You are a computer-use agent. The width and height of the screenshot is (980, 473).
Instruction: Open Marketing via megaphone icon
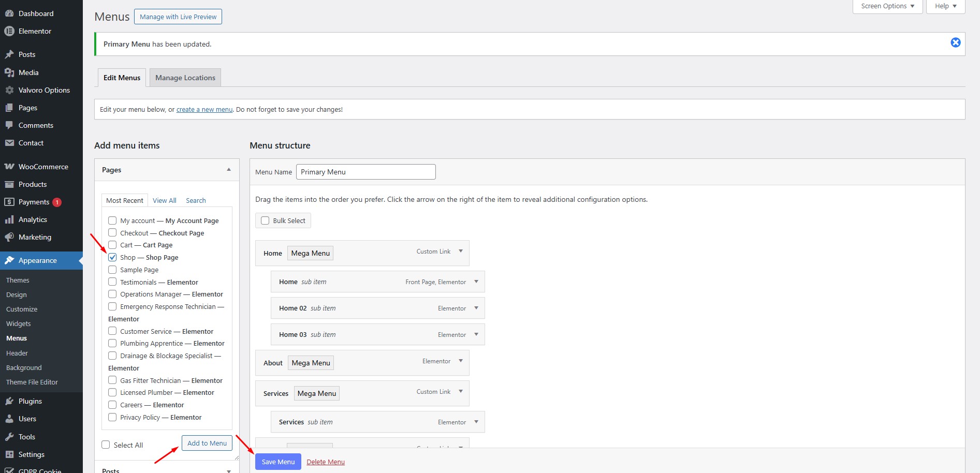click(x=9, y=237)
